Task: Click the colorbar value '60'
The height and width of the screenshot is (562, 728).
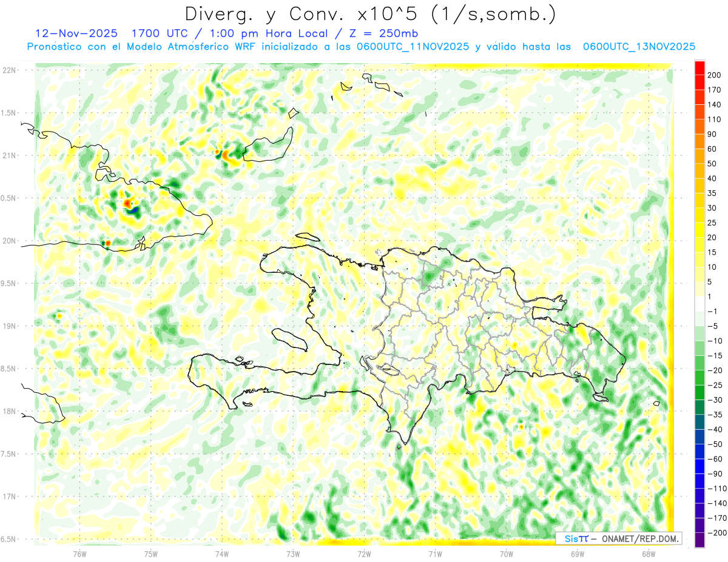Action: coord(713,149)
